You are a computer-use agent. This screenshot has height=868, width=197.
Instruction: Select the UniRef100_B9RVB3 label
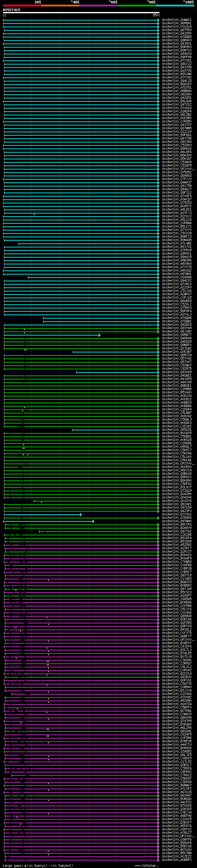pos(176,47)
